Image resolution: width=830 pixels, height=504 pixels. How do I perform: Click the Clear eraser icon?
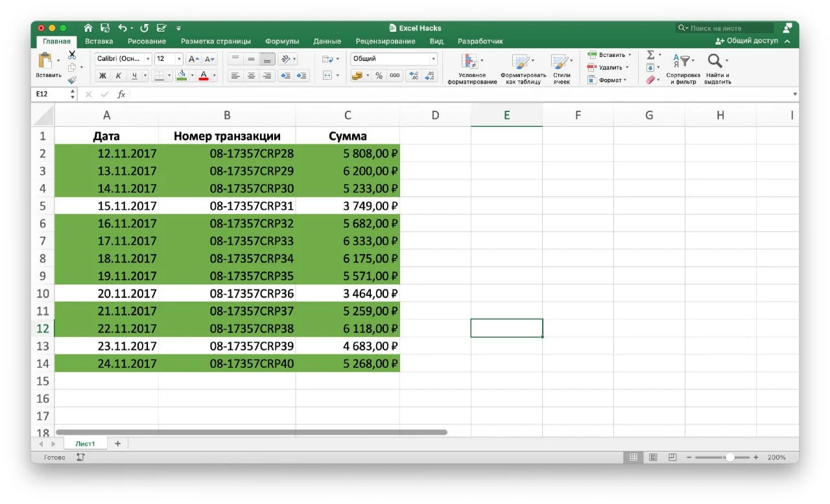[650, 80]
